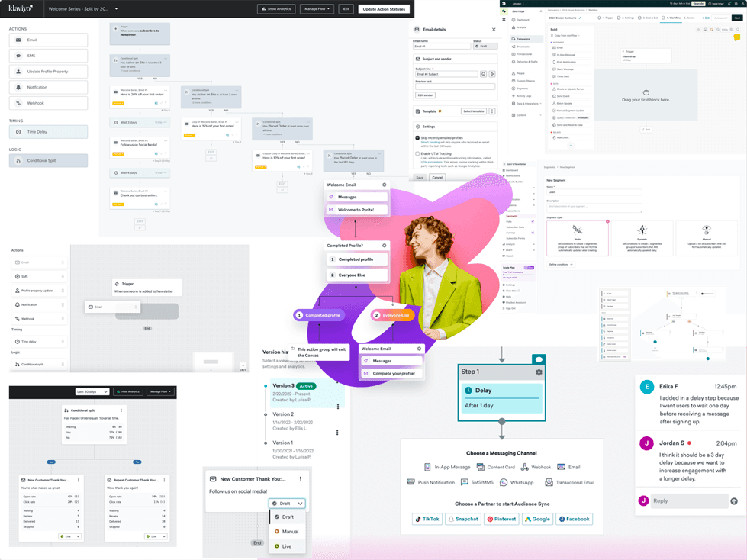
Task: Open Segments in the Journeys sidebar
Action: [x=523, y=89]
